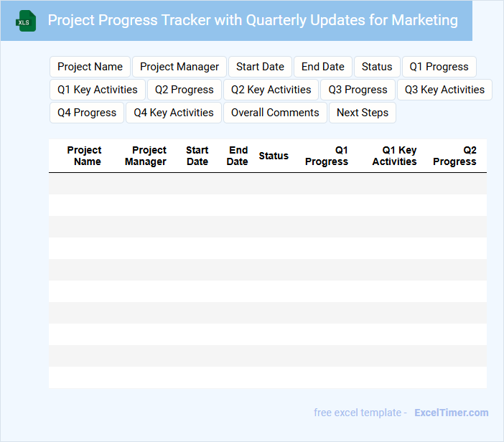Click the End Date tag
Screen dimensions: 504x442
[322, 67]
